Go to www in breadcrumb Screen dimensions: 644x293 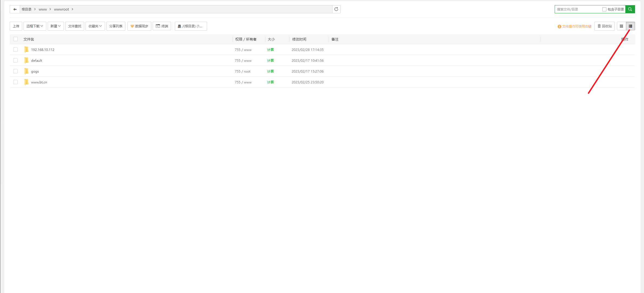(x=43, y=9)
